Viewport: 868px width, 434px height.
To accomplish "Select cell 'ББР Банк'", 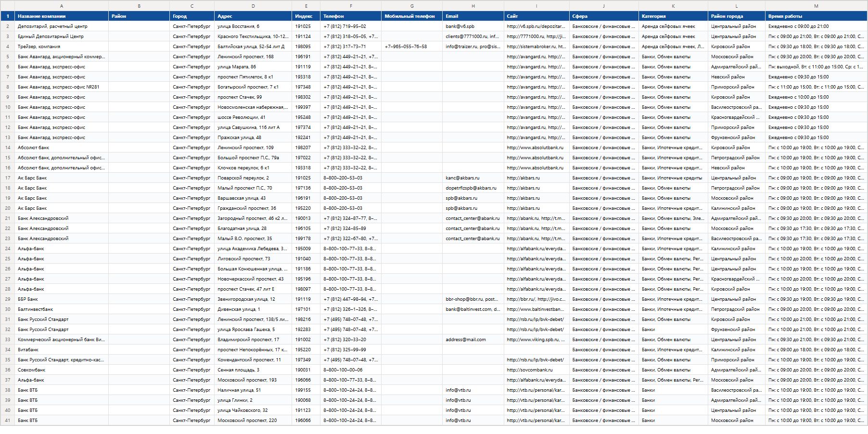I will point(62,299).
